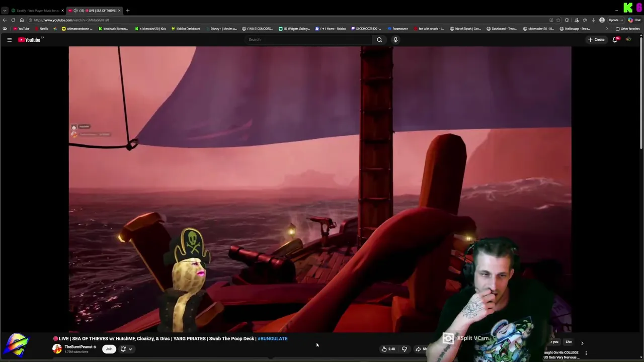The width and height of the screenshot is (644, 362).
Task: Open the browser downloads icon
Action: click(593, 20)
